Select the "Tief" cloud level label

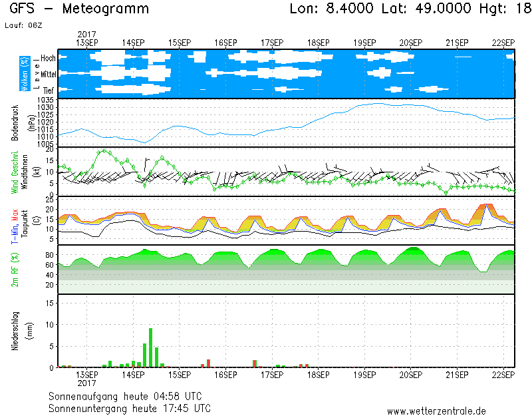[49, 91]
